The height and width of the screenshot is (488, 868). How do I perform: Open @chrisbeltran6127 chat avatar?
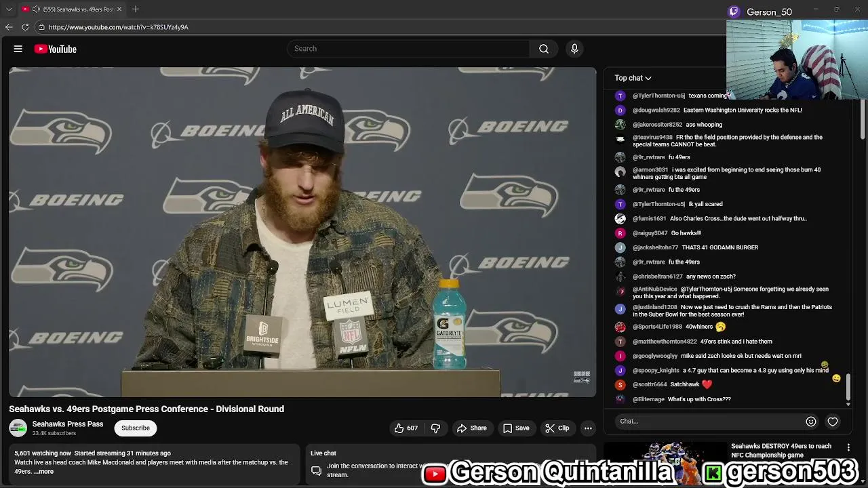(620, 277)
